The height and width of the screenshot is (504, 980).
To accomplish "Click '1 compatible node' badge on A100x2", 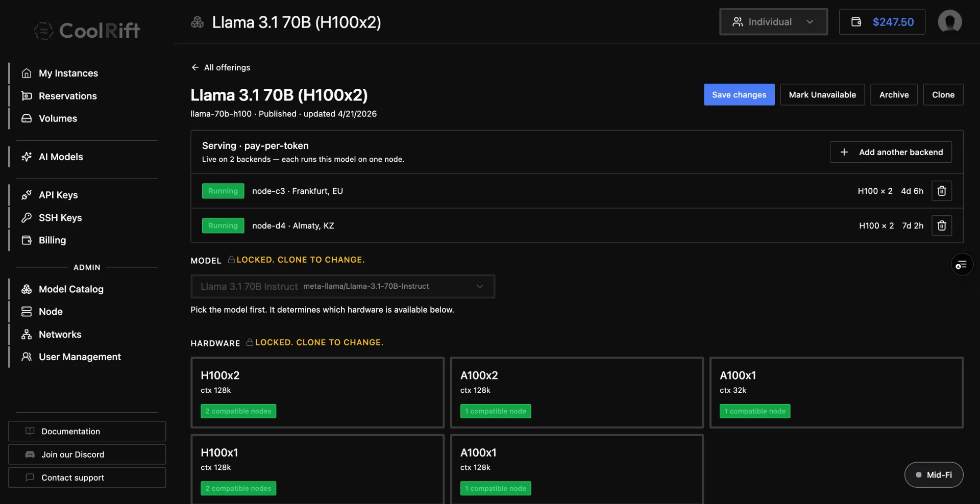I will (496, 411).
